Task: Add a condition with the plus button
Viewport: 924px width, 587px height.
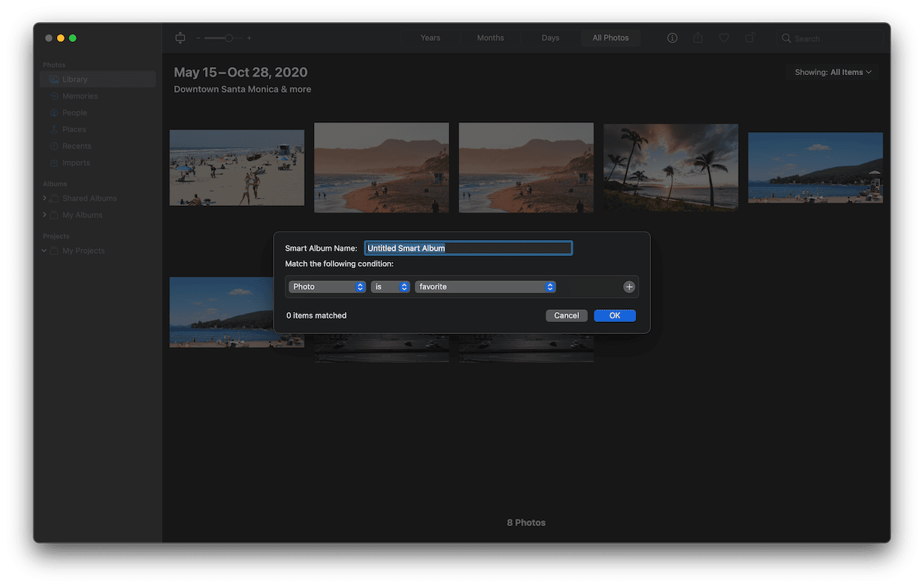Action: (629, 287)
